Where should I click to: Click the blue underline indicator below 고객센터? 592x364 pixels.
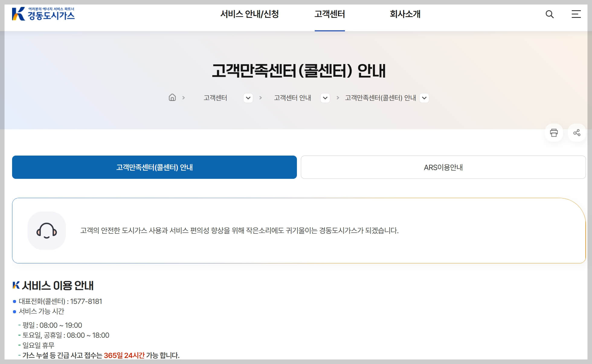[330, 30]
